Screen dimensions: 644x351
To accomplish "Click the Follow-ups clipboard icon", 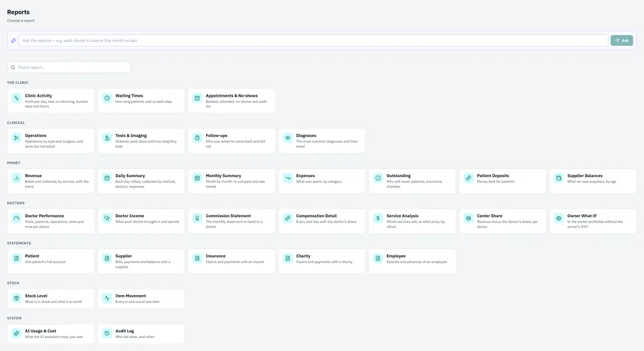I will 197,138.
